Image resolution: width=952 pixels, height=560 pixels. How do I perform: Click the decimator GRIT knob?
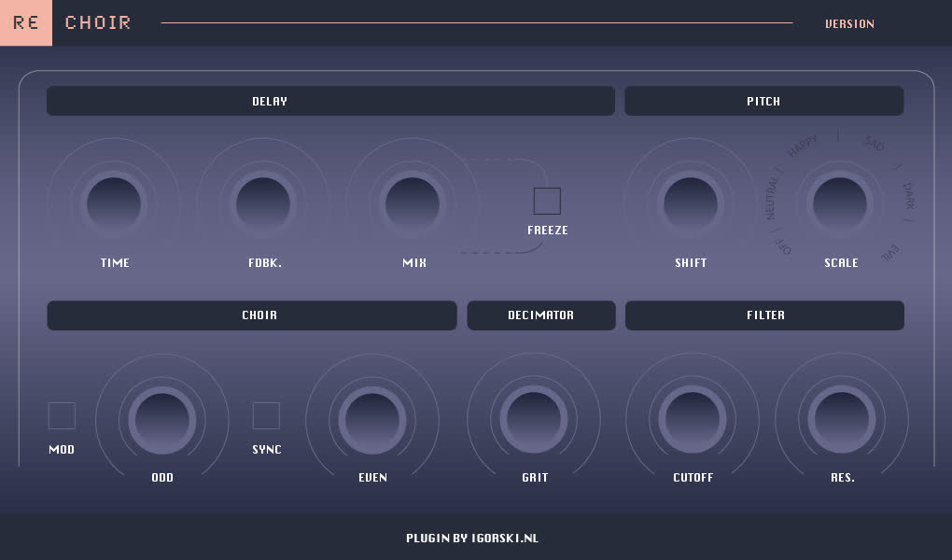[x=534, y=419]
